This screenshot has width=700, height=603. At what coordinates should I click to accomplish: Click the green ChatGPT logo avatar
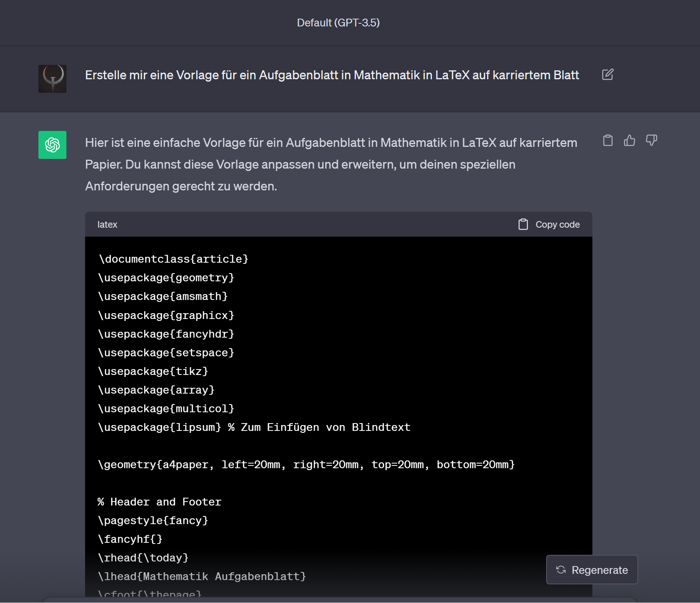(x=52, y=145)
